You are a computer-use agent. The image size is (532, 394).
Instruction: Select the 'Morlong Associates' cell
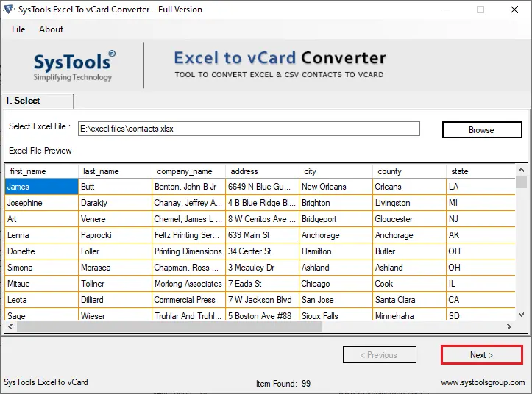click(x=188, y=284)
